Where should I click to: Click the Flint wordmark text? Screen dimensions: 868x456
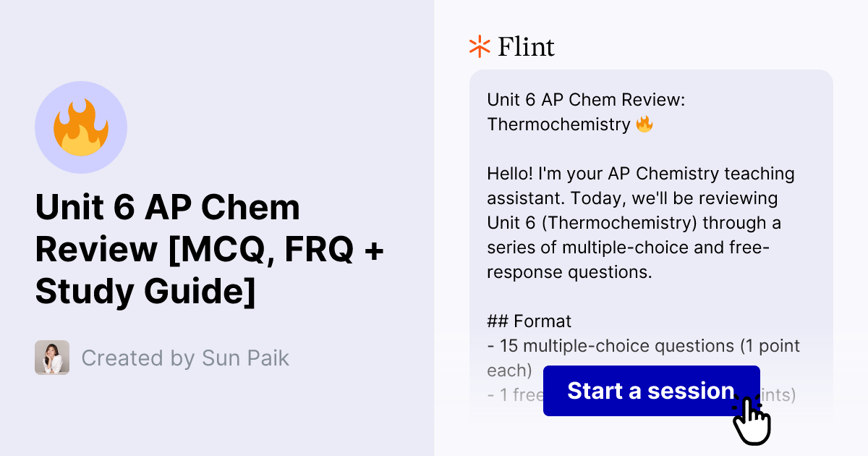(x=526, y=46)
